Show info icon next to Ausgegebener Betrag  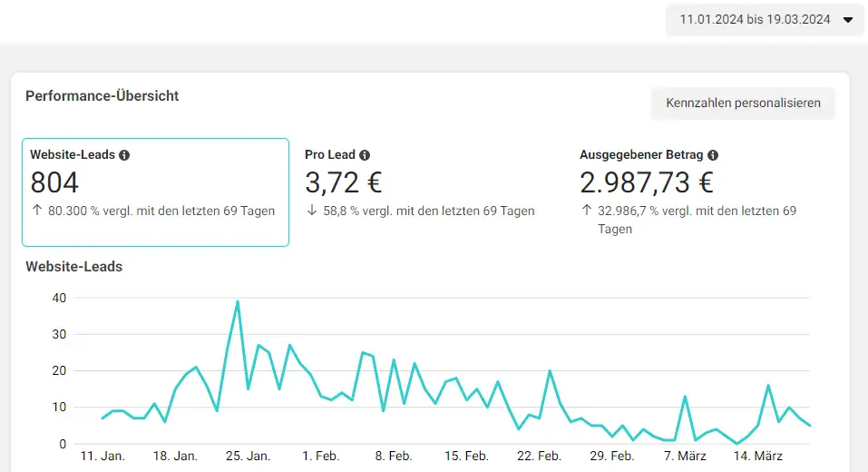point(713,155)
